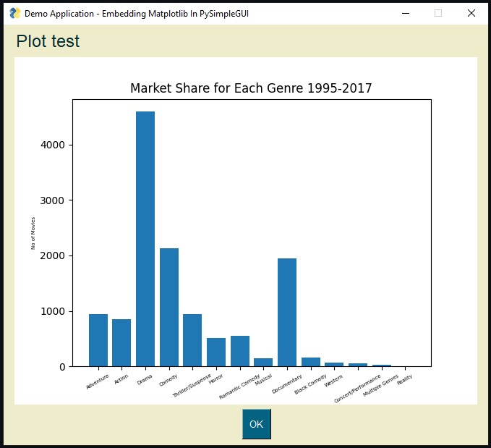The height and width of the screenshot is (448, 491).
Task: Click the Drama x-axis label
Action: (145, 379)
